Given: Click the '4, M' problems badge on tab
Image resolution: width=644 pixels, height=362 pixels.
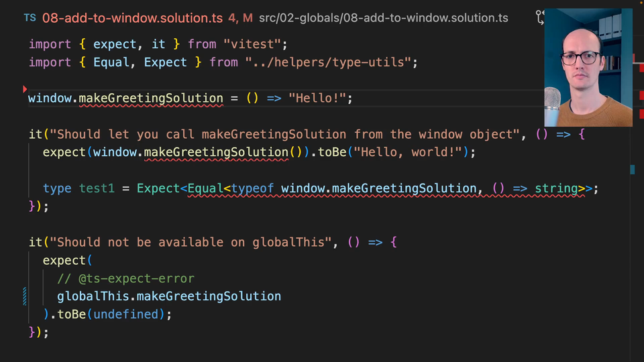Looking at the screenshot, I should tap(240, 17).
